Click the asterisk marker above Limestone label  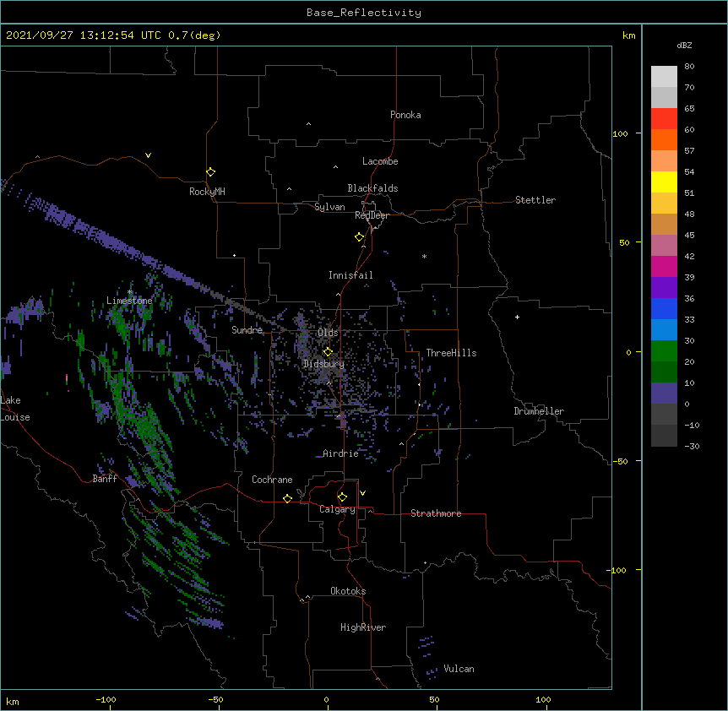130,292
